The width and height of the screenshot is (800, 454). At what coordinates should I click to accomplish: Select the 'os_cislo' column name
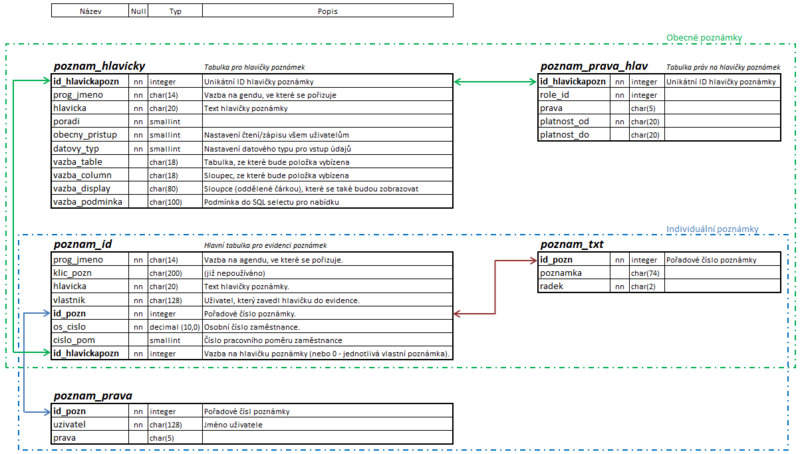pos(69,327)
